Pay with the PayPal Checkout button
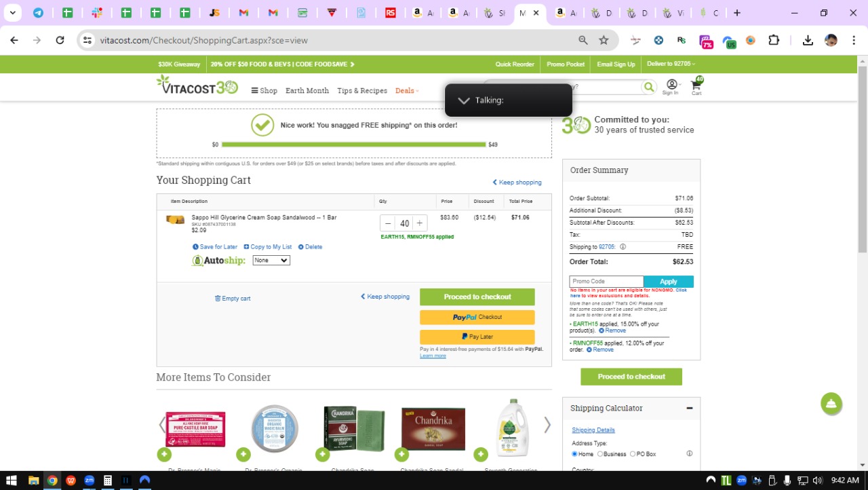 tap(477, 317)
